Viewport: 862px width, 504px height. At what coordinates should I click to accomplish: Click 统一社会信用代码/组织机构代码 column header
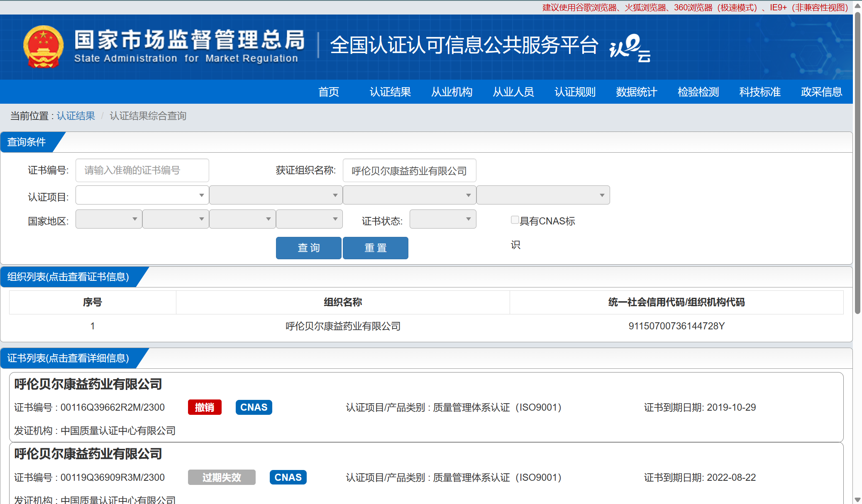coord(676,302)
